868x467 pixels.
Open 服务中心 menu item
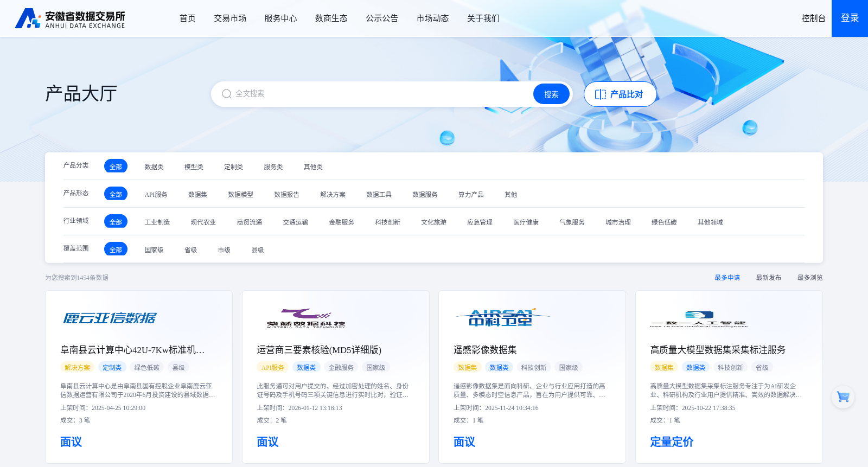[280, 18]
